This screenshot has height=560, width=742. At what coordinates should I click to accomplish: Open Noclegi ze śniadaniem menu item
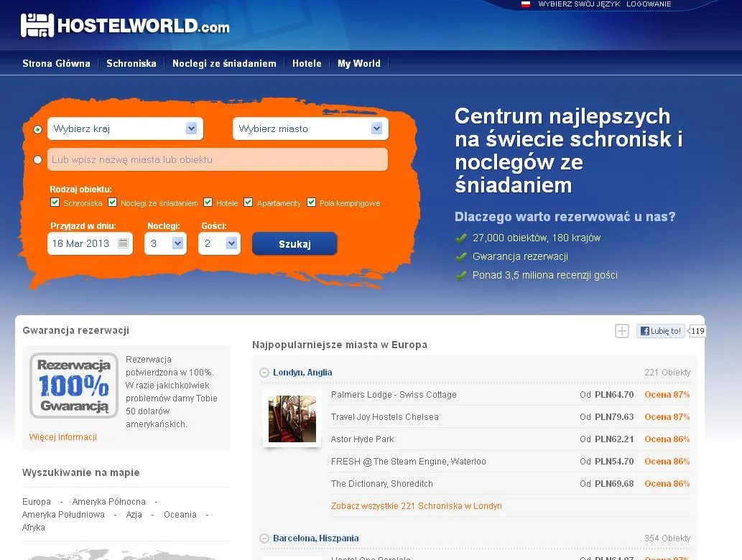[x=224, y=63]
